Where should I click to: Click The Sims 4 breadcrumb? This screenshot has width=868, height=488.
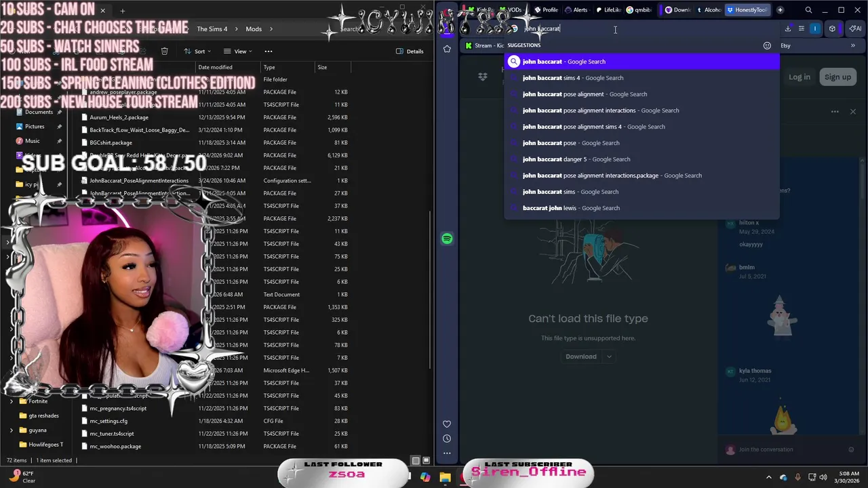212,29
